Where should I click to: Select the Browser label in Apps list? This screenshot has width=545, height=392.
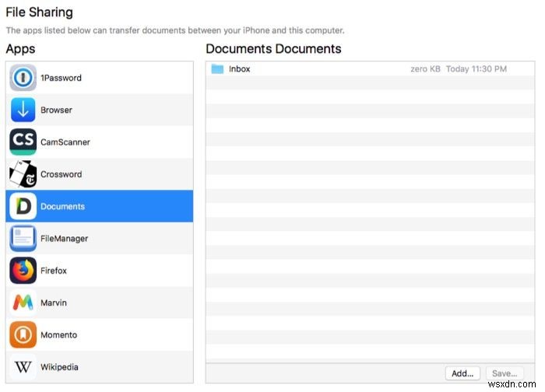(56, 110)
